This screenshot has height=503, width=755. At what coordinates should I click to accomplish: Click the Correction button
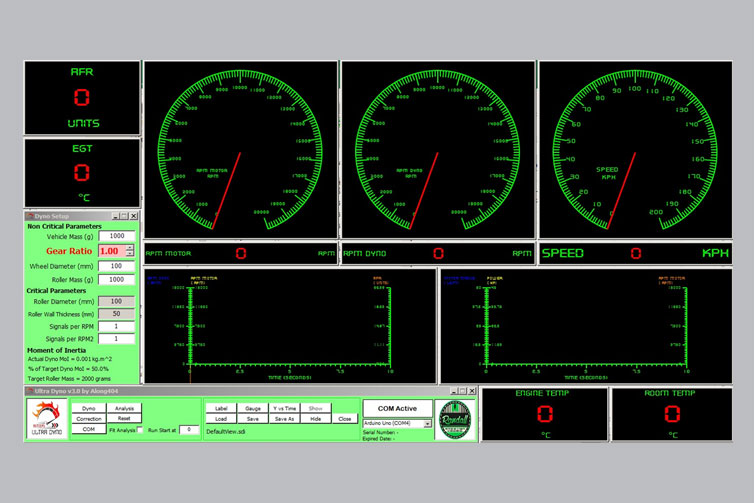point(89,419)
